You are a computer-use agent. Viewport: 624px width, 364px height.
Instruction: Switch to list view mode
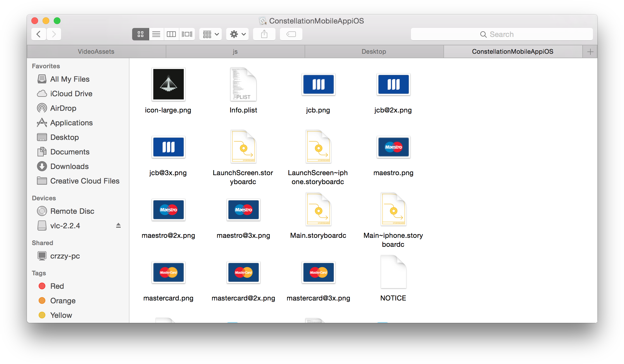[156, 34]
